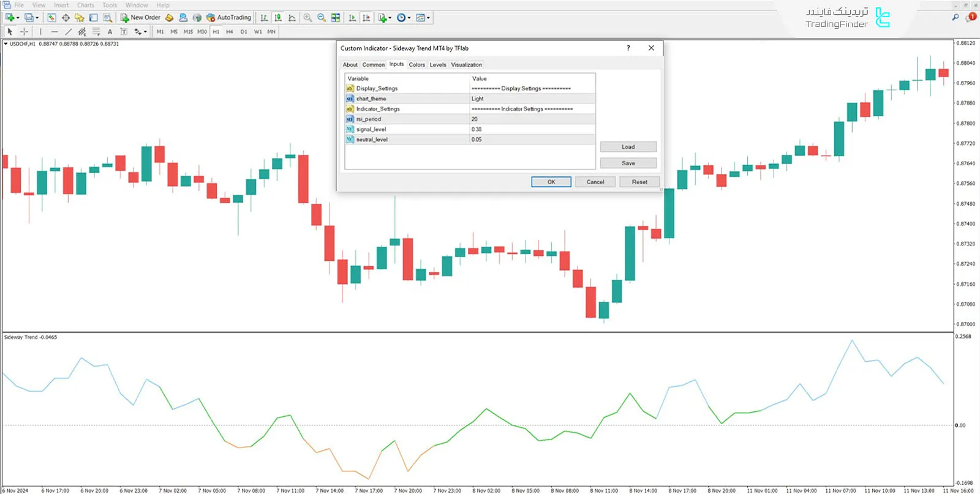Open the Levels tab in dialog

pos(438,65)
